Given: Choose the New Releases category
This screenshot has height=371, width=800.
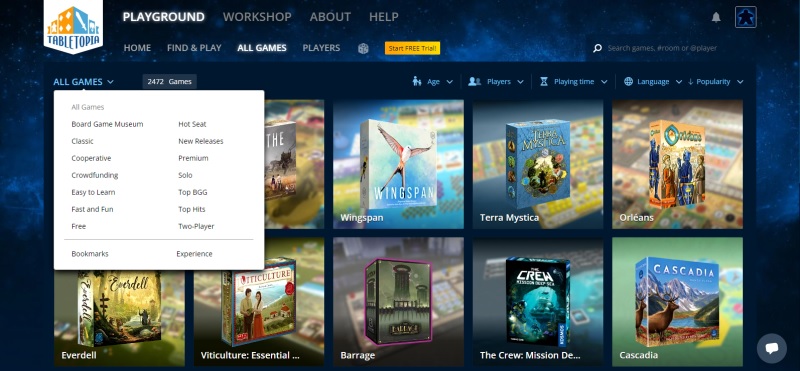Looking at the screenshot, I should click(x=201, y=141).
